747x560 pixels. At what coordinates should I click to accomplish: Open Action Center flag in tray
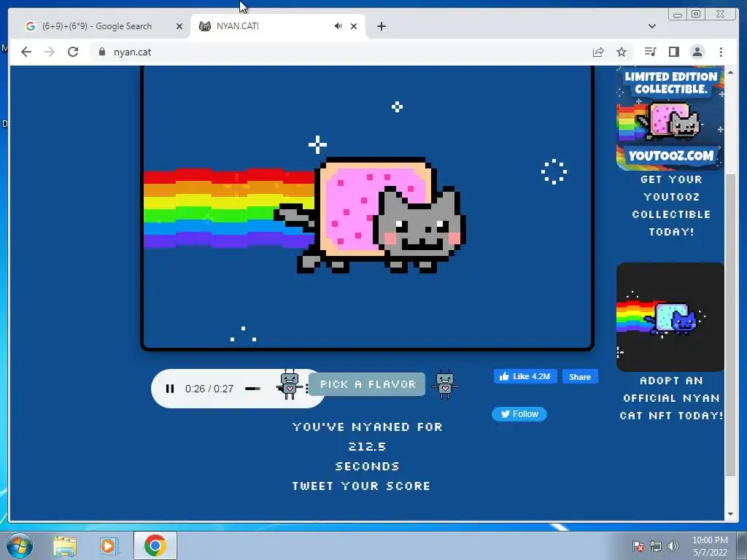coord(638,546)
